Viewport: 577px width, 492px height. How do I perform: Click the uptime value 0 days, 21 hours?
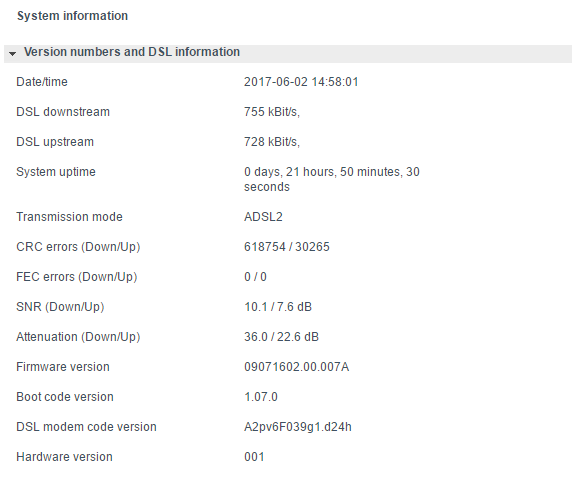click(332, 179)
